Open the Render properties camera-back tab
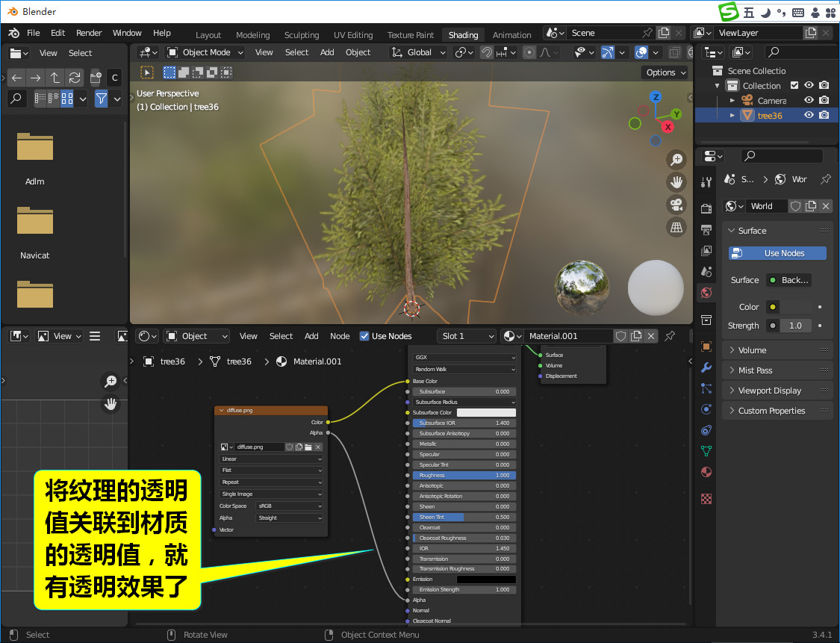840x643 pixels. tap(706, 208)
